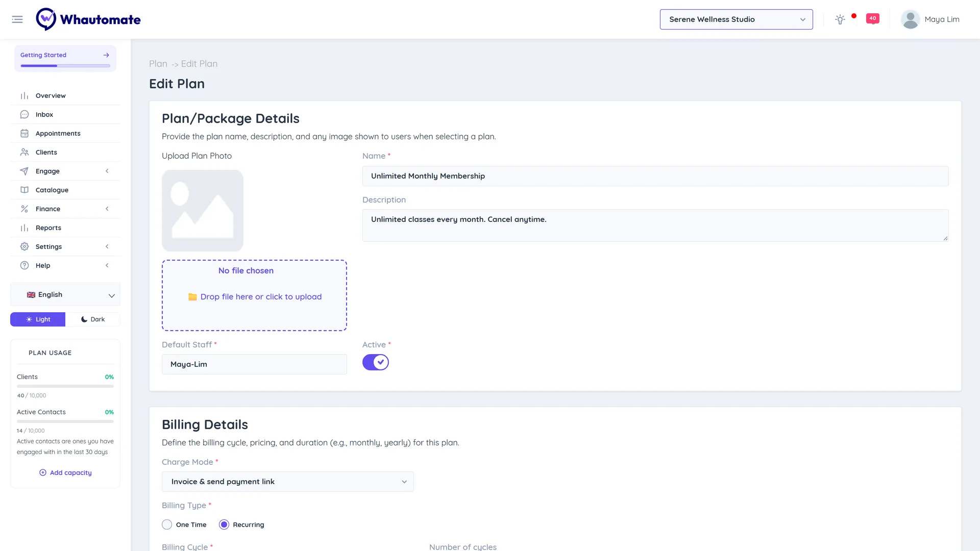The height and width of the screenshot is (551, 980).
Task: Open the Serene Wellness Studio dropdown
Action: point(736,19)
